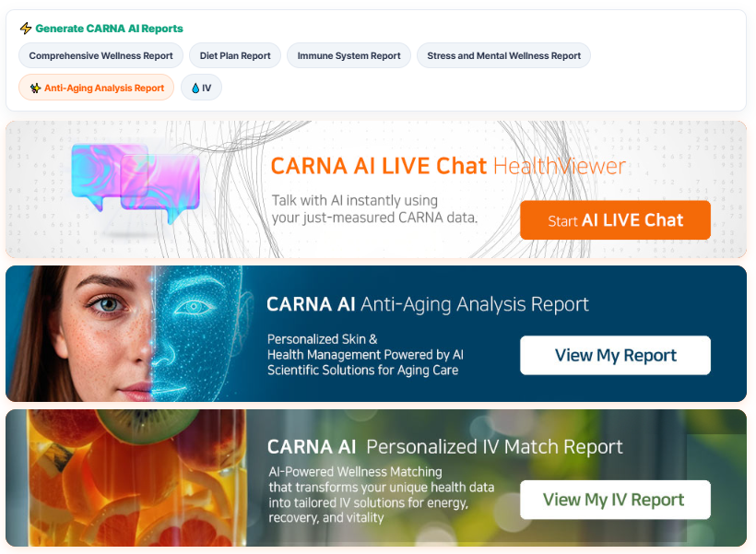The width and height of the screenshot is (756, 554).
Task: Click the lightning bolt icon beside Generate CARNA AI Reports
Action: (26, 29)
